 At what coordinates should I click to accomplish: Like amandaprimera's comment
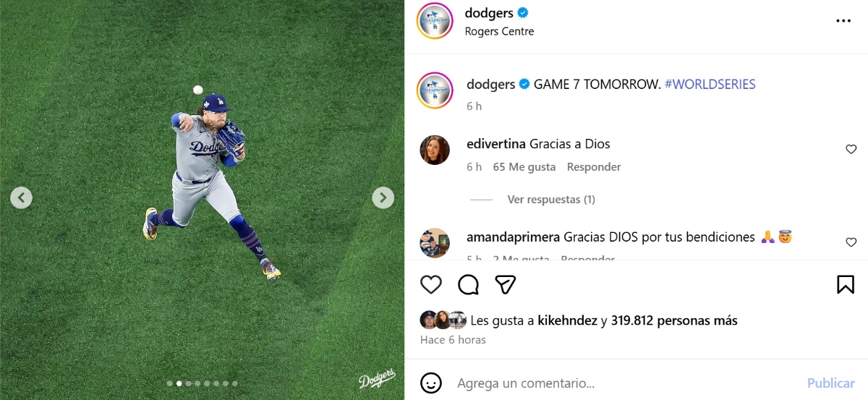(851, 242)
